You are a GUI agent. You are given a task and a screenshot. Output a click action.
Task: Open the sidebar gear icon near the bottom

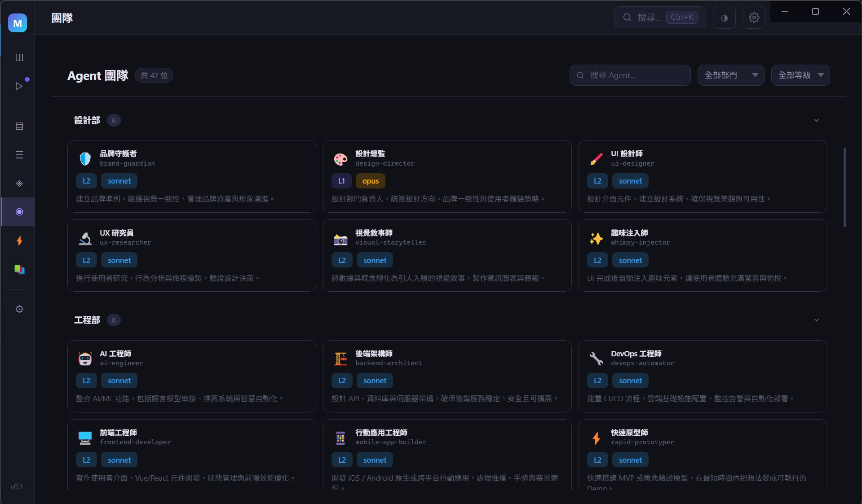tap(19, 309)
